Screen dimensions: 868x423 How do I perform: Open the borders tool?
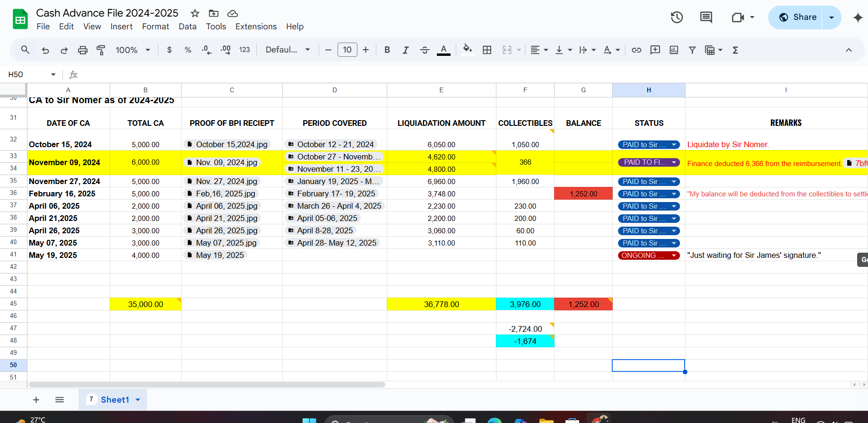click(x=487, y=50)
